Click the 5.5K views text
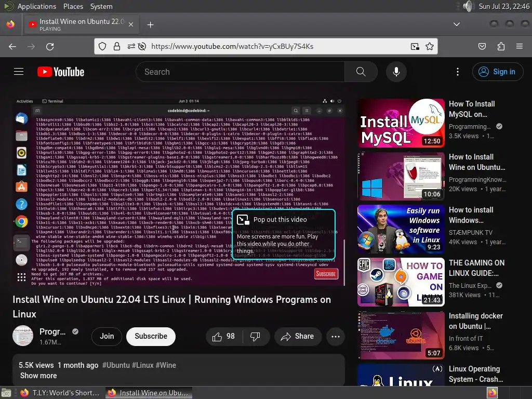This screenshot has width=532, height=399. coord(36,365)
